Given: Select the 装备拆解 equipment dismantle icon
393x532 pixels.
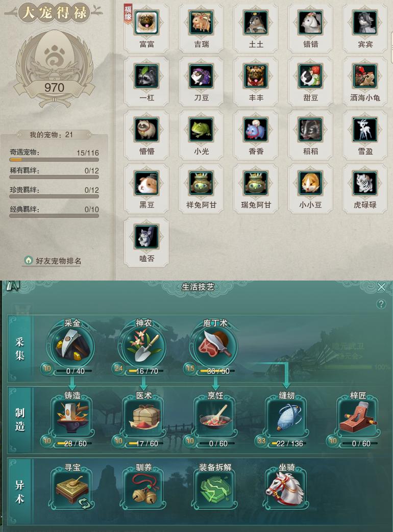Looking at the screenshot, I should pyautogui.click(x=215, y=489).
